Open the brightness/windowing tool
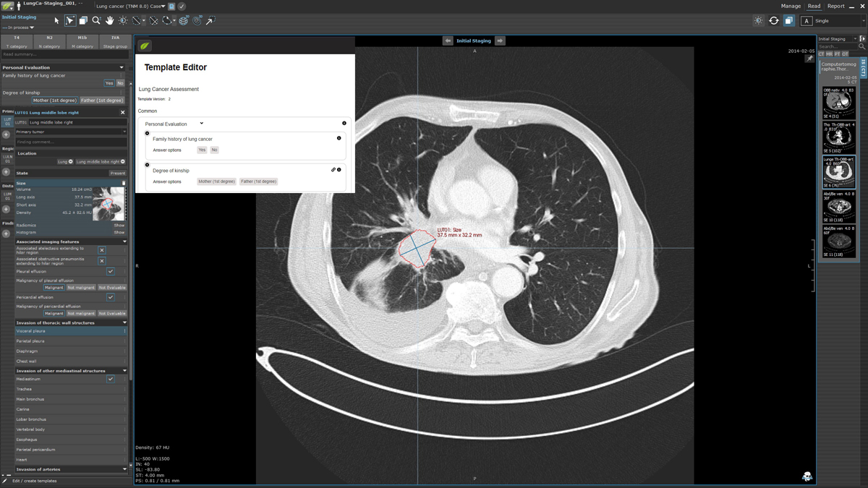Image resolution: width=868 pixels, height=488 pixels. click(122, 20)
